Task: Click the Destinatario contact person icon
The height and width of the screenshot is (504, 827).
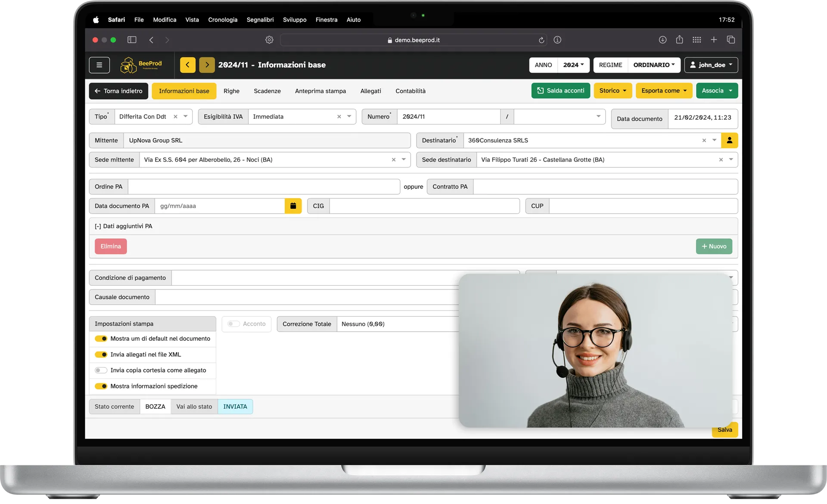Action: tap(729, 140)
